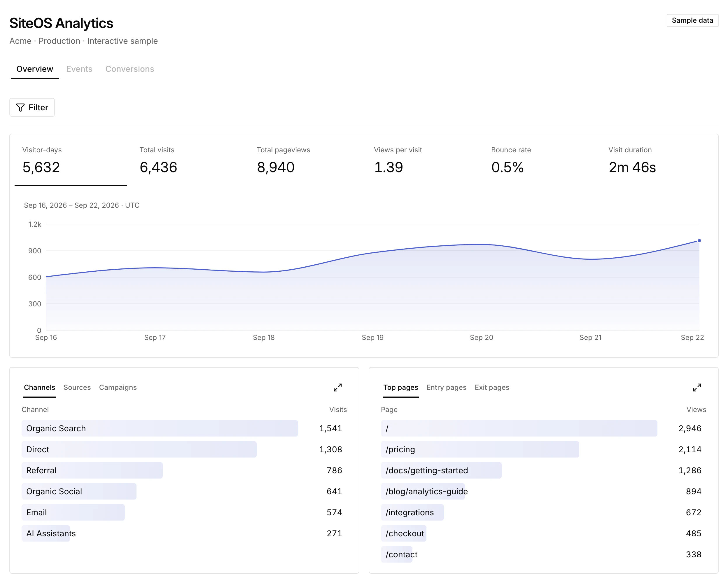Expand the Channels panel with arrows icon
Viewport: 728px width, 583px height.
click(x=338, y=387)
